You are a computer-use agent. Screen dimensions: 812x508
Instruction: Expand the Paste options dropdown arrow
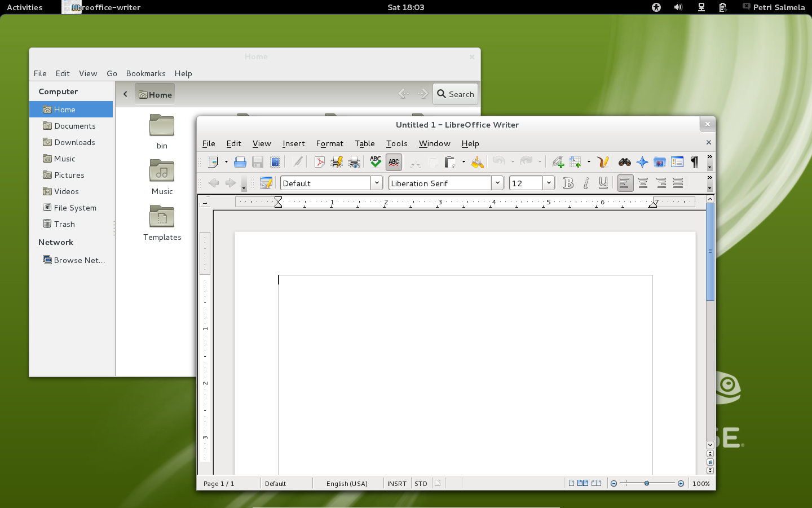pyautogui.click(x=464, y=163)
